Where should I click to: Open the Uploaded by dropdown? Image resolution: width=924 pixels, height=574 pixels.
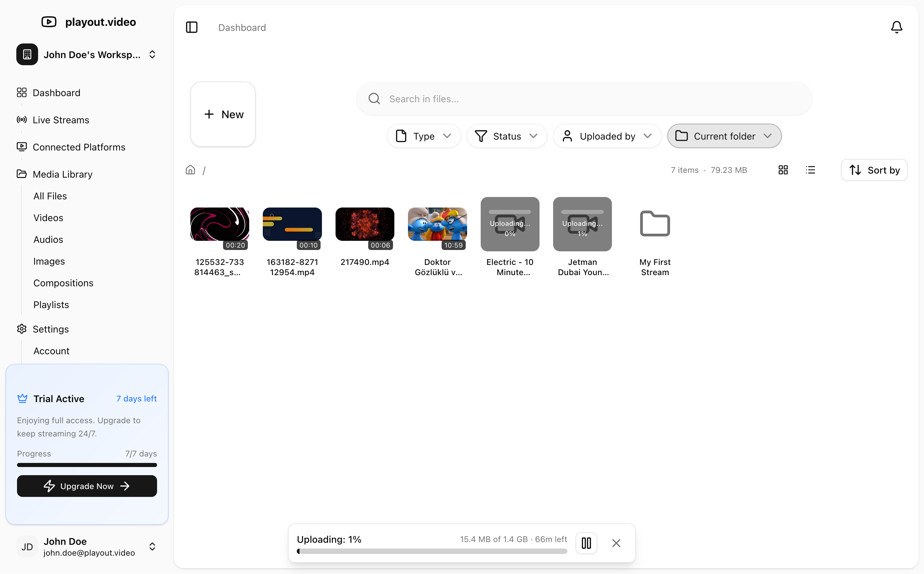coord(607,136)
